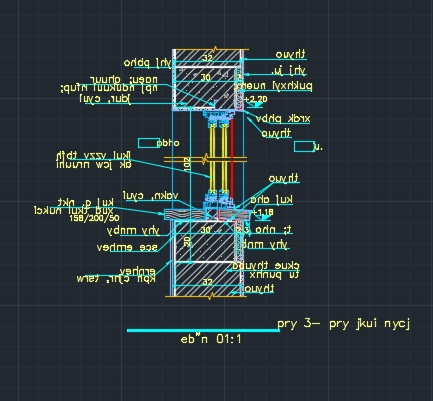Select the thick cyan title underline
The image size is (433, 401).
pos(203,330)
